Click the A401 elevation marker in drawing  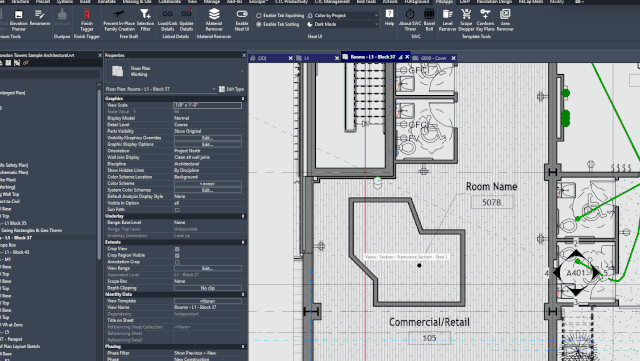576,273
